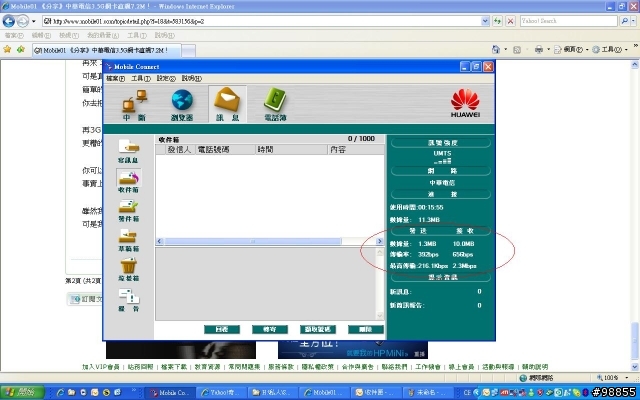Click the IE search magnifier button

624,21
